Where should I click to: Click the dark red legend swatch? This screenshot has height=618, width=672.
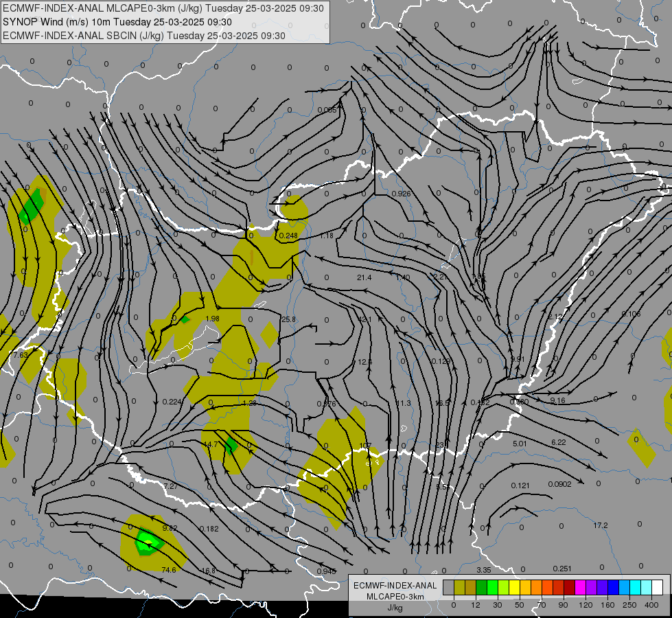[x=569, y=587]
